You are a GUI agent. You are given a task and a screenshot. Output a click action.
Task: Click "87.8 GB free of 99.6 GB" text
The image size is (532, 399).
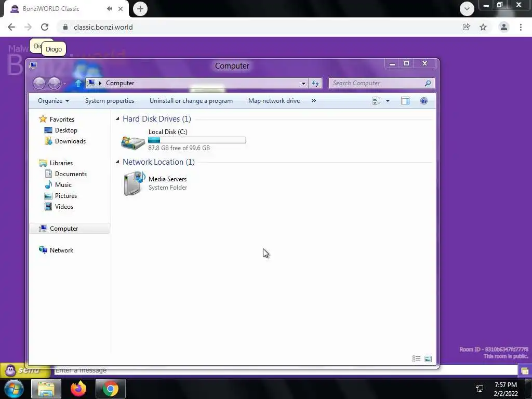pos(179,148)
